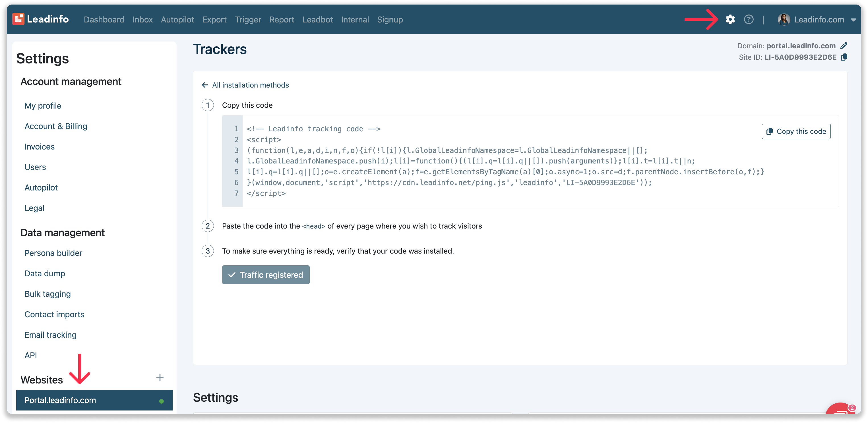Open the Leadbot navigation item
The height and width of the screenshot is (423, 868).
[x=317, y=20]
